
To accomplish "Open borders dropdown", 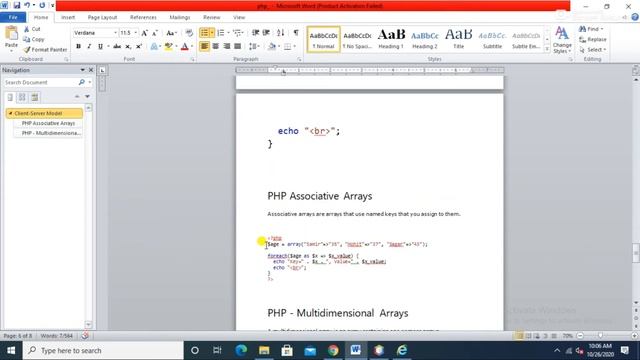I will pyautogui.click(x=295, y=47).
